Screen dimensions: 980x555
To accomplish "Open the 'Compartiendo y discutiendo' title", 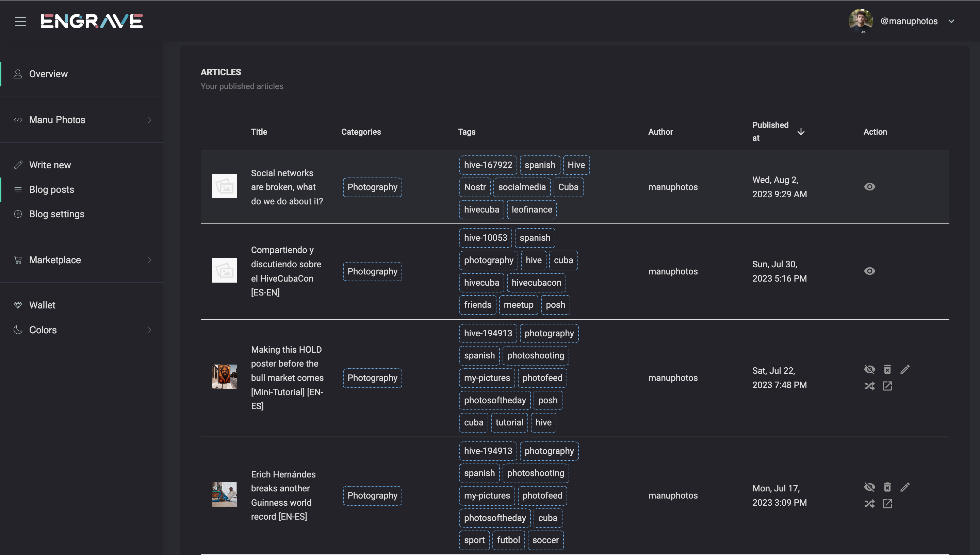I will coord(286,271).
